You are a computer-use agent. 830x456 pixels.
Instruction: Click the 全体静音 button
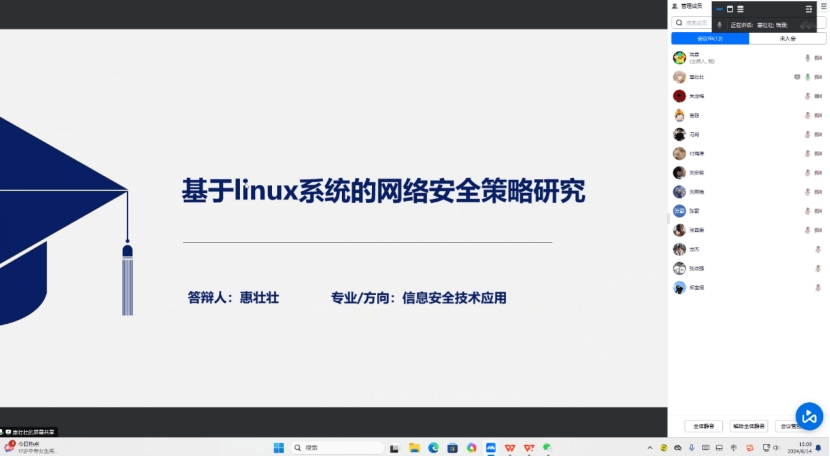click(703, 426)
